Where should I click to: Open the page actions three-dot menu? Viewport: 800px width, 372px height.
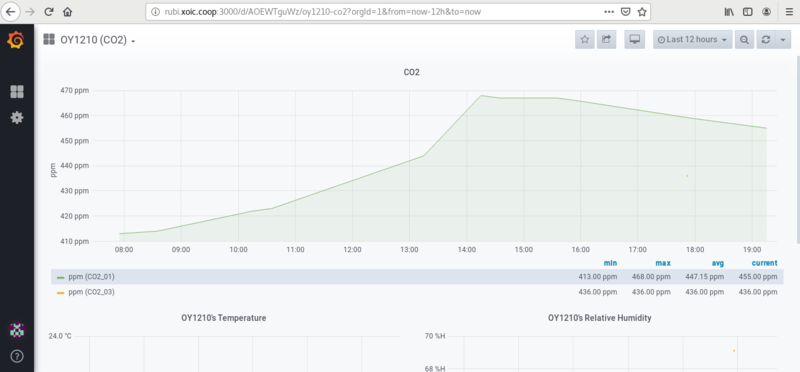tap(609, 11)
